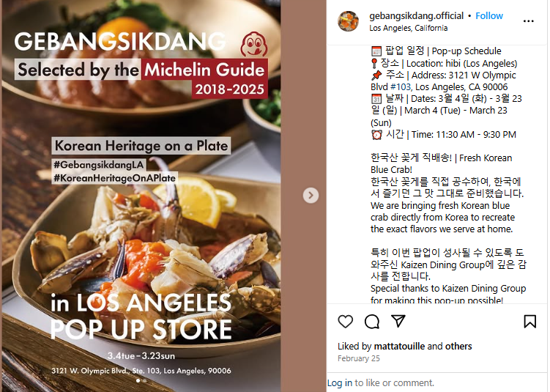Click the pop-up store poster image
The image size is (550, 392).
point(141,196)
